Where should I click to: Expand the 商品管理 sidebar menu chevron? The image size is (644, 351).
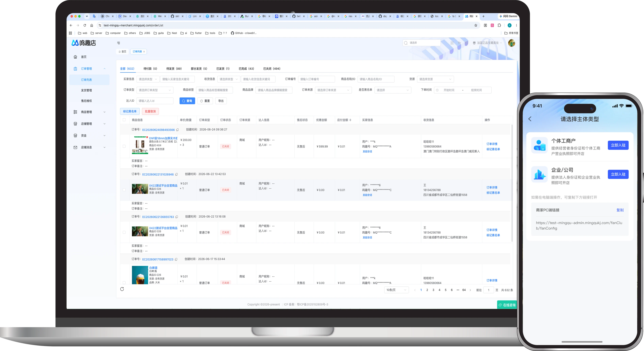pos(104,112)
